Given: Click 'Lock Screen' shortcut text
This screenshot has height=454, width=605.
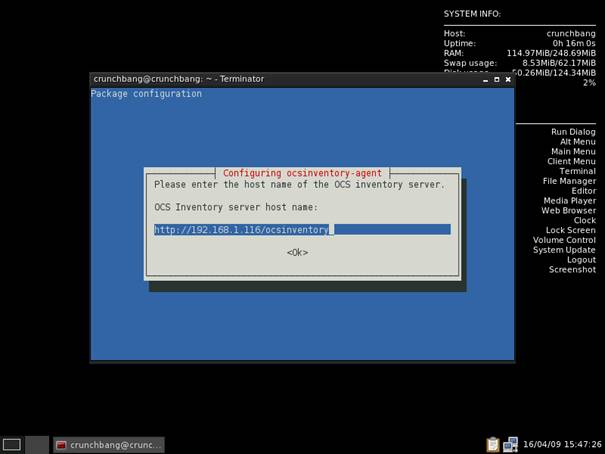Looking at the screenshot, I should [x=571, y=230].
